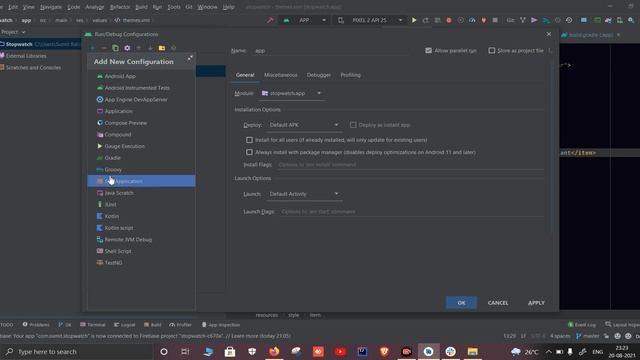The image size is (640, 360).
Task: Click the Copy configuration icon
Action: point(116,48)
